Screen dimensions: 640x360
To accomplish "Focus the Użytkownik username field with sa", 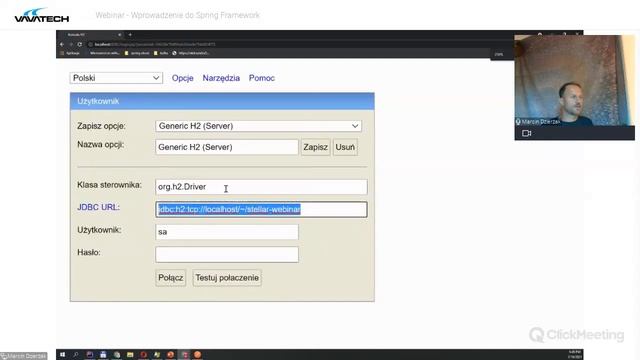I will pyautogui.click(x=227, y=232).
